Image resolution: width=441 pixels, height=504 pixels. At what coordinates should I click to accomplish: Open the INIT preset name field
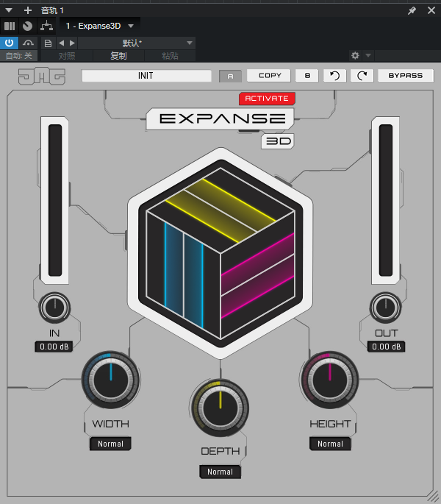tap(146, 76)
